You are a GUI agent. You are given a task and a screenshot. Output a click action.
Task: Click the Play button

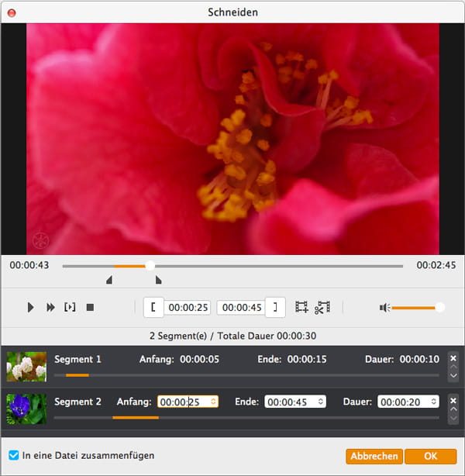(x=30, y=308)
